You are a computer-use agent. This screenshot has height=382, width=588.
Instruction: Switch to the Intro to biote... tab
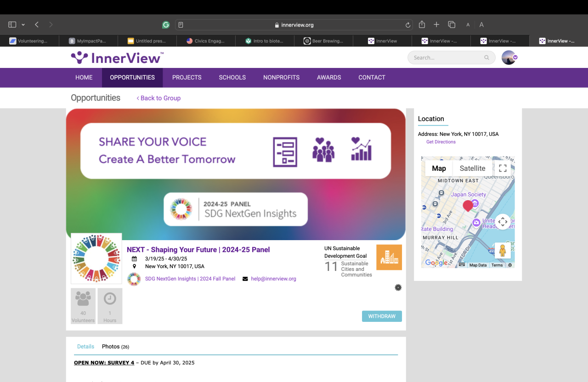(x=265, y=41)
